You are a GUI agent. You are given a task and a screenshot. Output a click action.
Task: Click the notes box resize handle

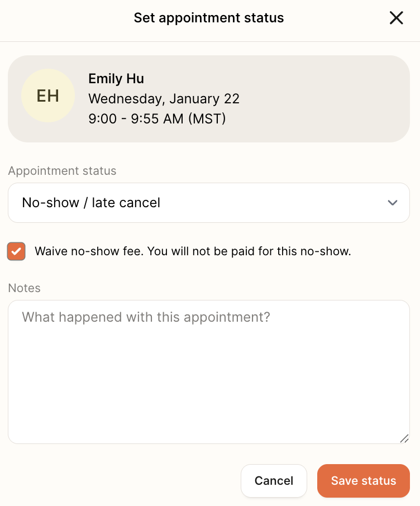[404, 438]
